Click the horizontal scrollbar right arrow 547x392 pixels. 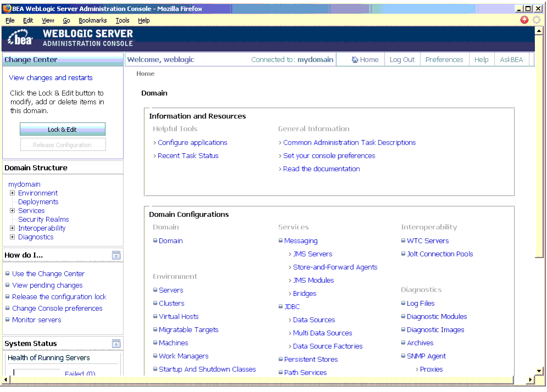531,379
